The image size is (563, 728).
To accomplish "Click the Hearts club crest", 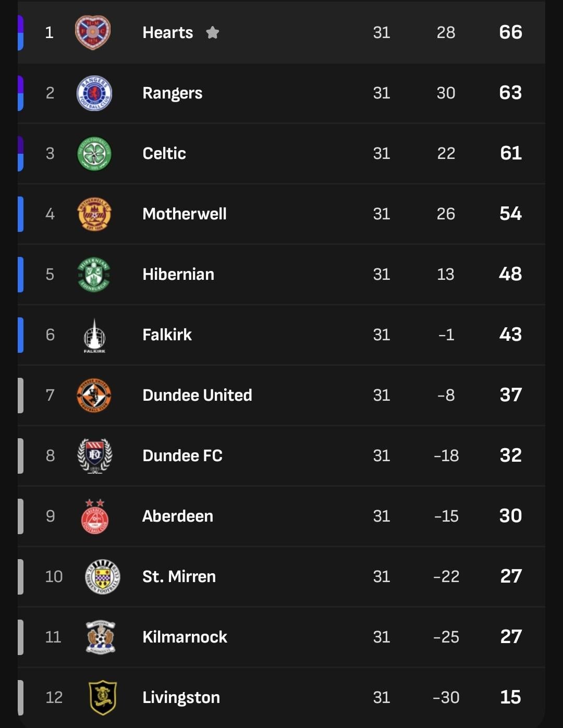I will pos(93,32).
